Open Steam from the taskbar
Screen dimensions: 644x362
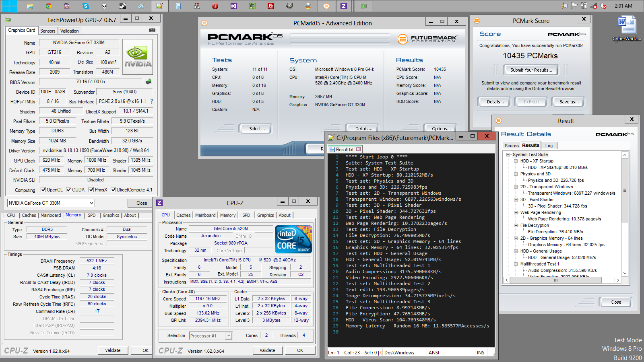click(122, 6)
